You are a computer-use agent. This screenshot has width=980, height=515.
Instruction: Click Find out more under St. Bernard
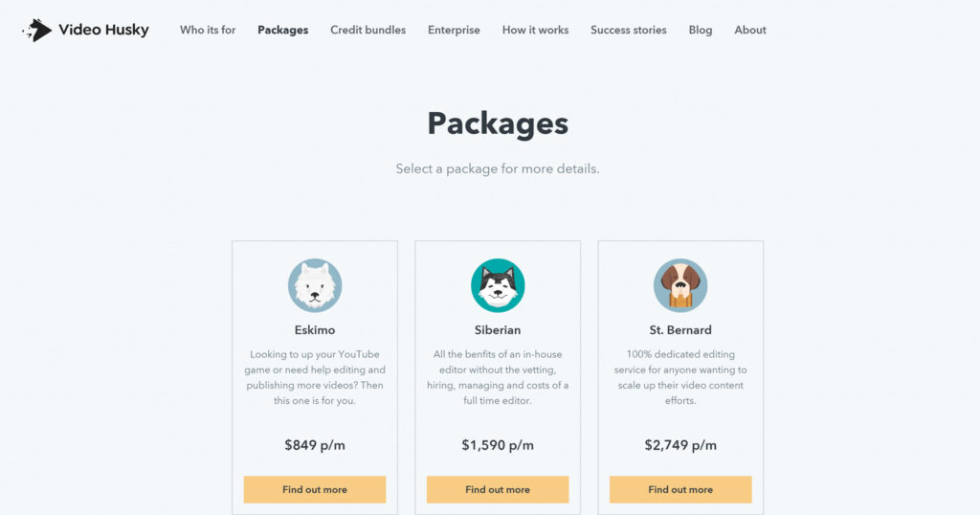point(680,489)
